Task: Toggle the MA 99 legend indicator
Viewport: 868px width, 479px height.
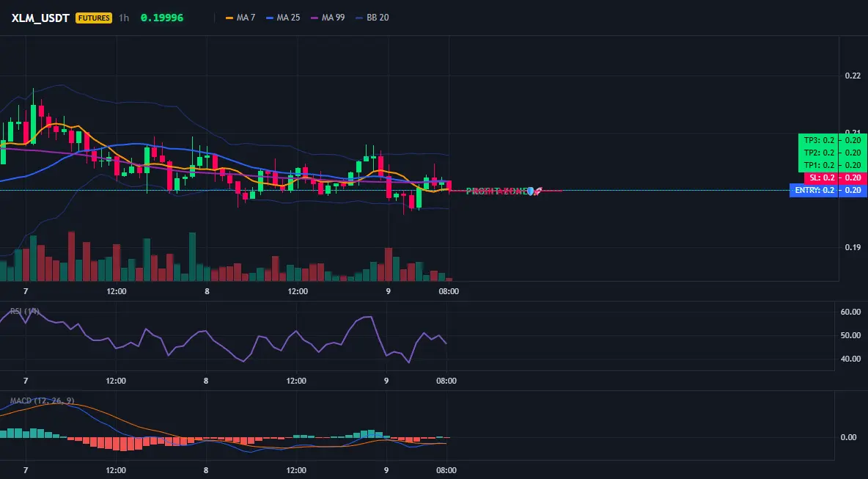Action: pos(328,18)
